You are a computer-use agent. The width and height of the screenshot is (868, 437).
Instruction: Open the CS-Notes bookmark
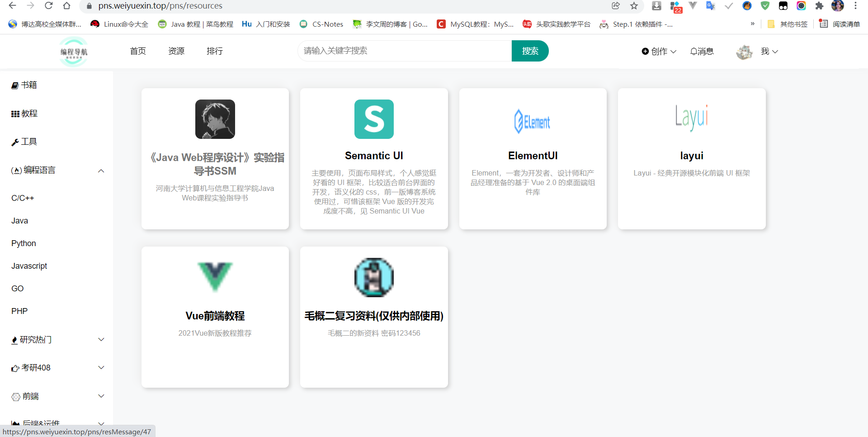click(321, 24)
